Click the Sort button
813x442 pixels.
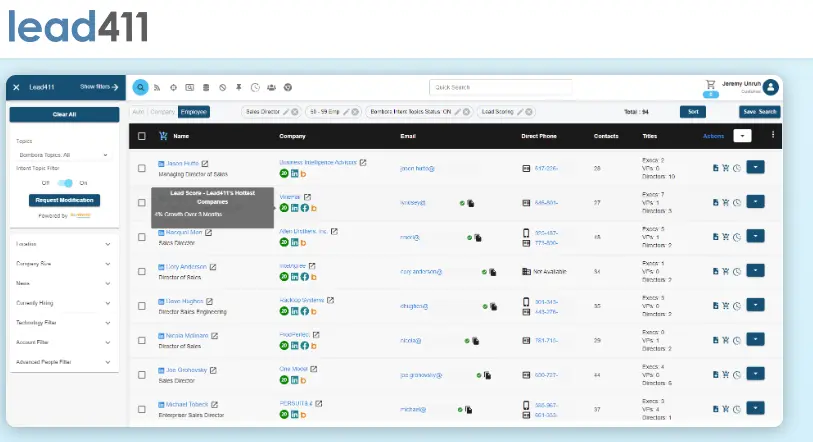693,112
